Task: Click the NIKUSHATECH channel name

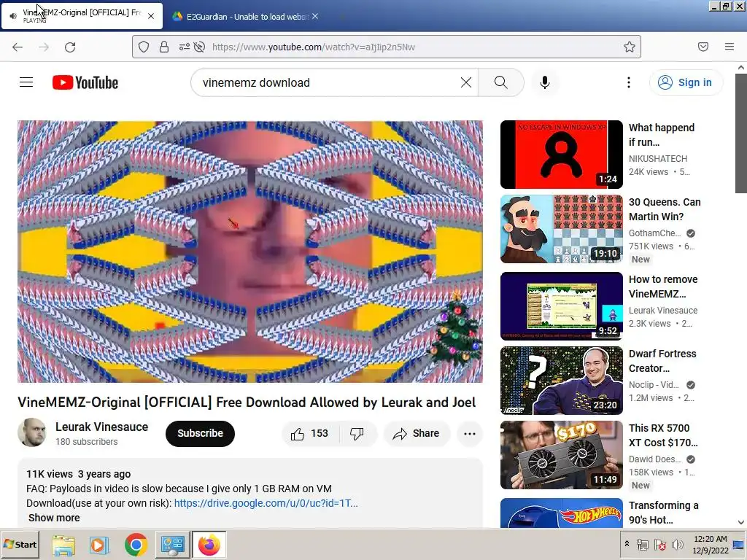Action: point(658,158)
